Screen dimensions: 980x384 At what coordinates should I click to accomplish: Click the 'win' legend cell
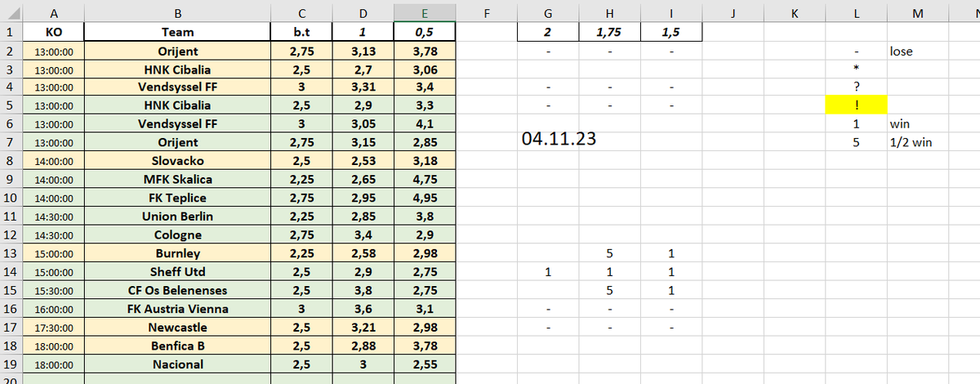pyautogui.click(x=918, y=124)
